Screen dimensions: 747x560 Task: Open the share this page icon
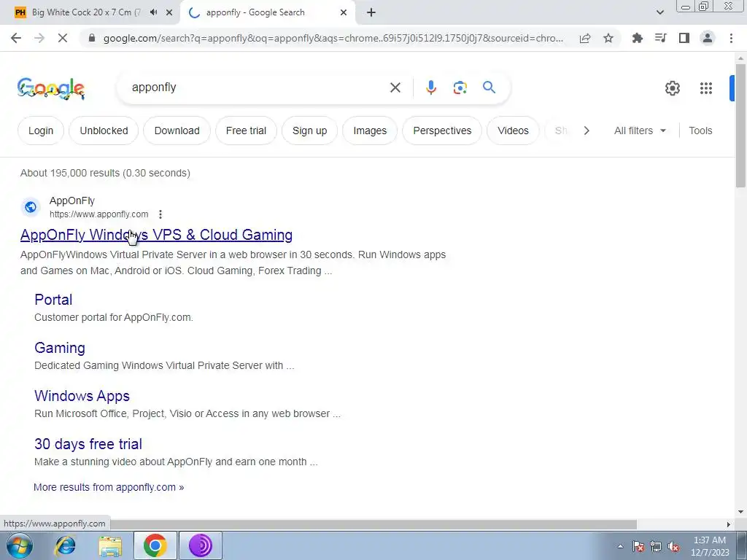(585, 38)
